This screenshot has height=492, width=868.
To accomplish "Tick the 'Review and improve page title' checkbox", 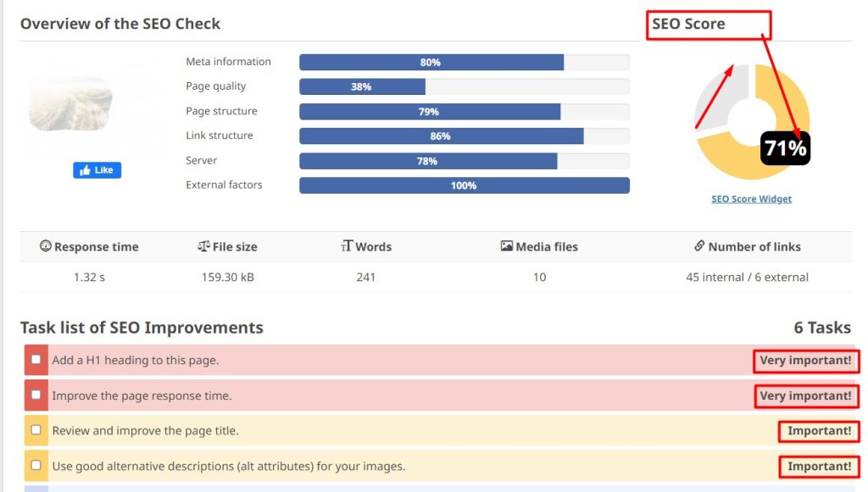I will pos(36,430).
